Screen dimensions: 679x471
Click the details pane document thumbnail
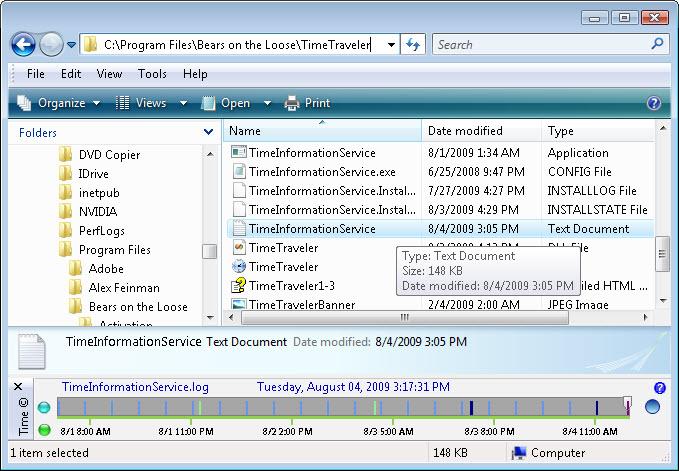pyautogui.click(x=31, y=351)
